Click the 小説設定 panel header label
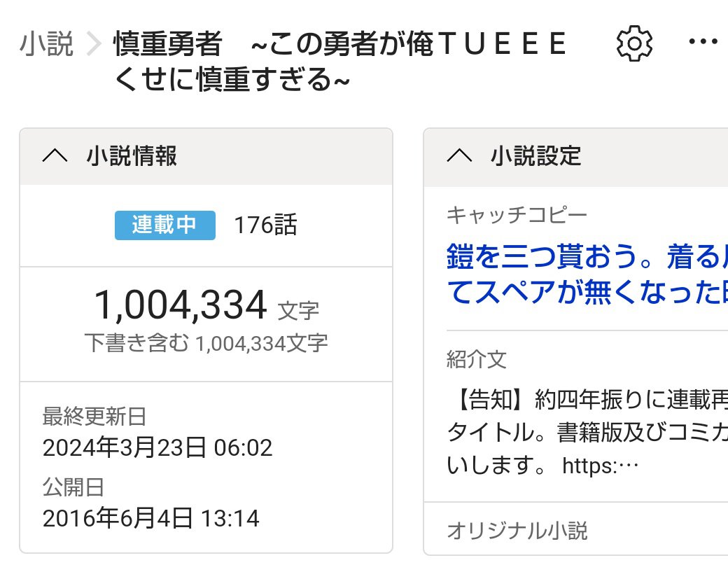This screenshot has height=565, width=728. (x=535, y=156)
